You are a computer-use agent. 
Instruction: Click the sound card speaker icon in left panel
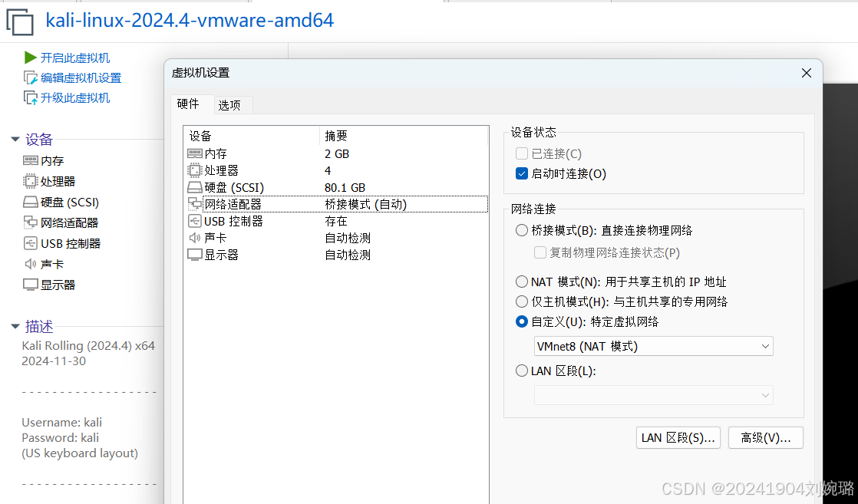tap(31, 264)
